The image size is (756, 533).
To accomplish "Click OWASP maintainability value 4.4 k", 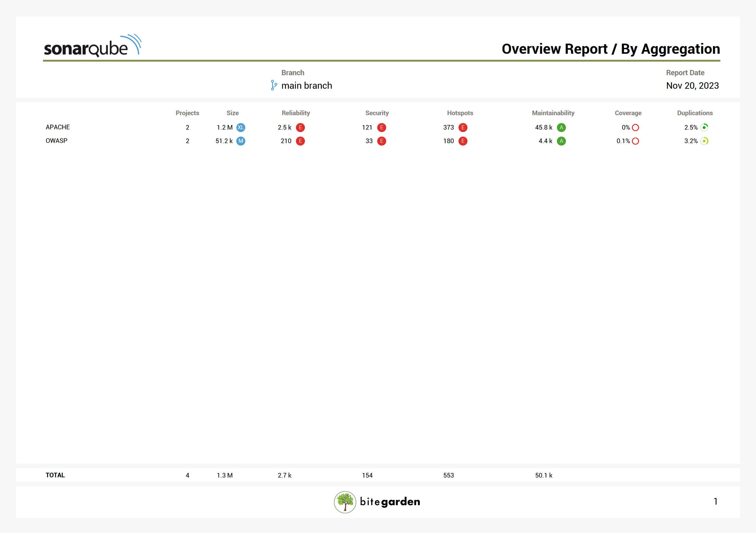I will (545, 141).
